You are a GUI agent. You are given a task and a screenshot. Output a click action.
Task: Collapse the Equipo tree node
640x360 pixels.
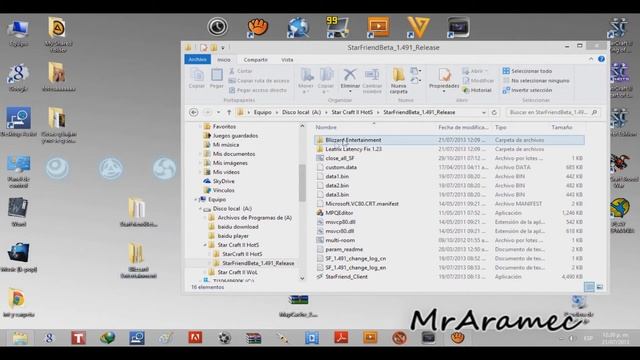(196, 200)
